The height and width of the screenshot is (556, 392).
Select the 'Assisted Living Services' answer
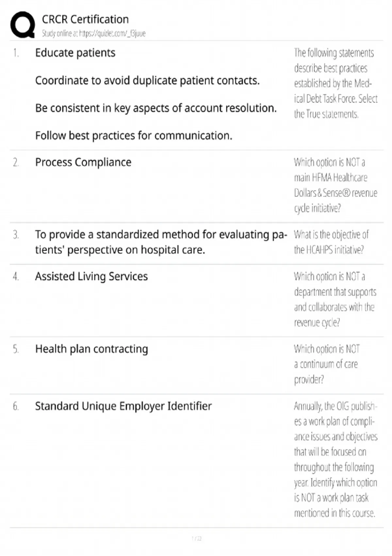click(x=91, y=276)
